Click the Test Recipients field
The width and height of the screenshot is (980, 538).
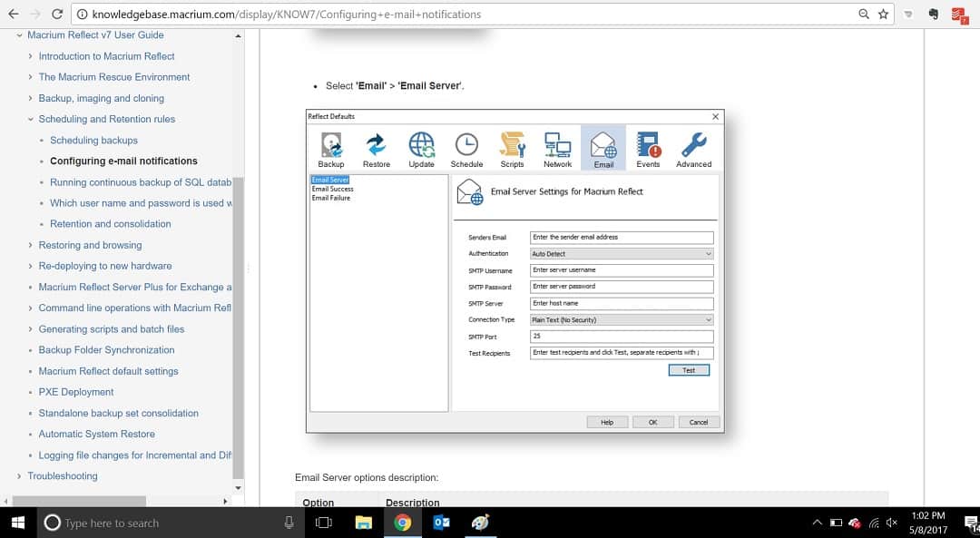click(x=622, y=352)
